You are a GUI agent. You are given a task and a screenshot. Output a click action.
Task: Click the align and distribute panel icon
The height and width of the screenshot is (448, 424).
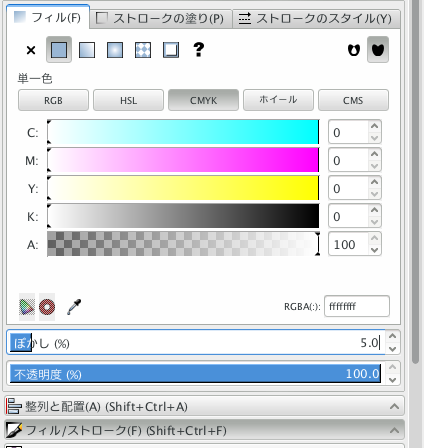pos(14,406)
